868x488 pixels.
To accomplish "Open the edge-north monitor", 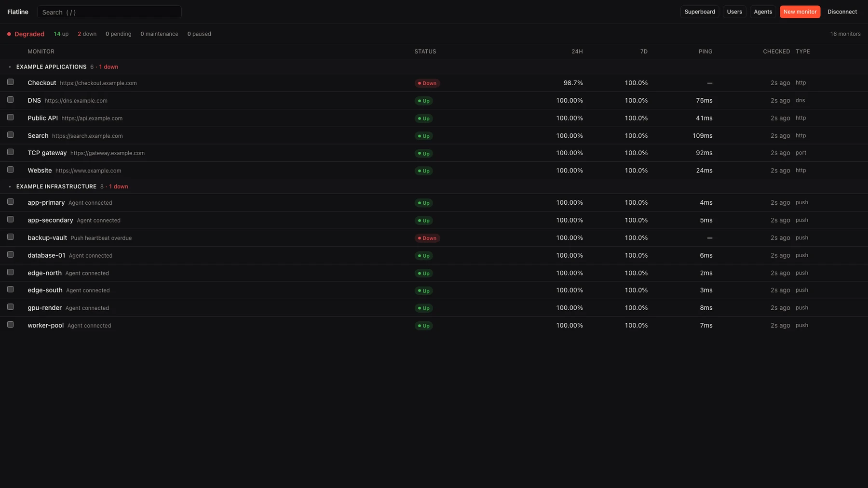I will coord(44,273).
